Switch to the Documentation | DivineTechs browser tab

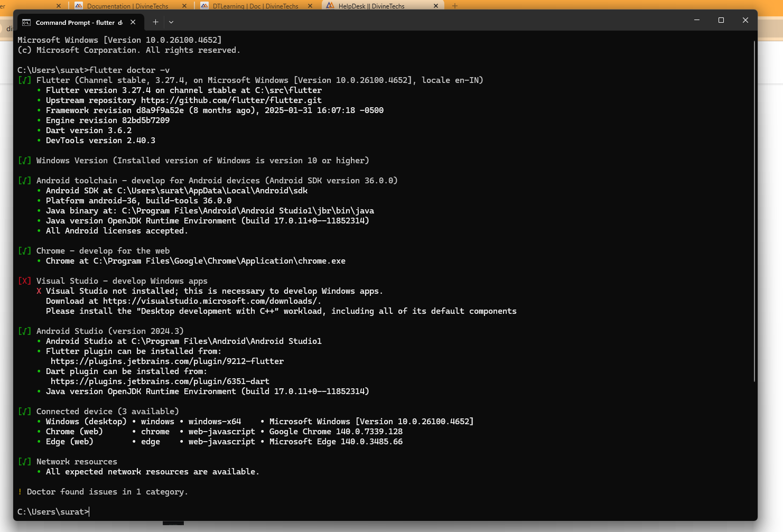pos(127,6)
